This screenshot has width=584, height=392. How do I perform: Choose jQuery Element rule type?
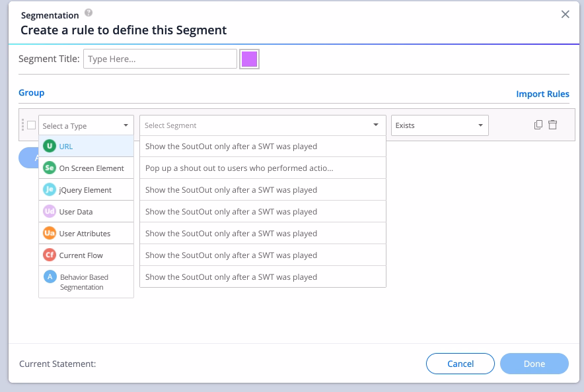86,189
